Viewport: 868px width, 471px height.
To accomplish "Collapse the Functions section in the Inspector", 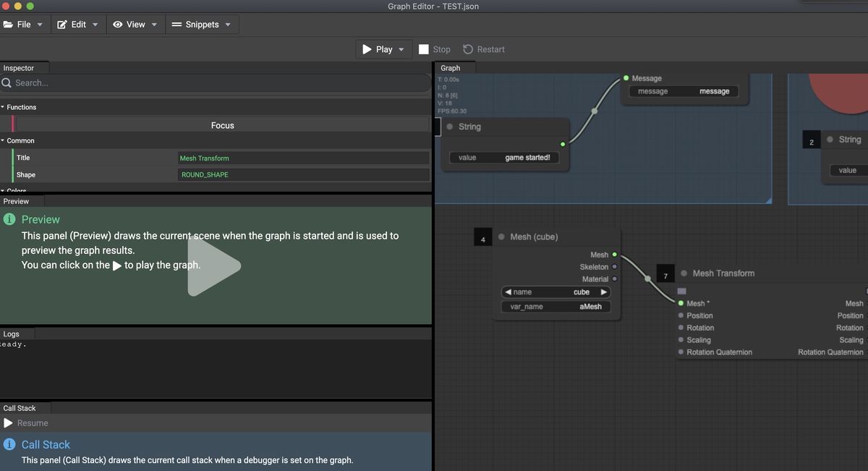I will coord(4,106).
